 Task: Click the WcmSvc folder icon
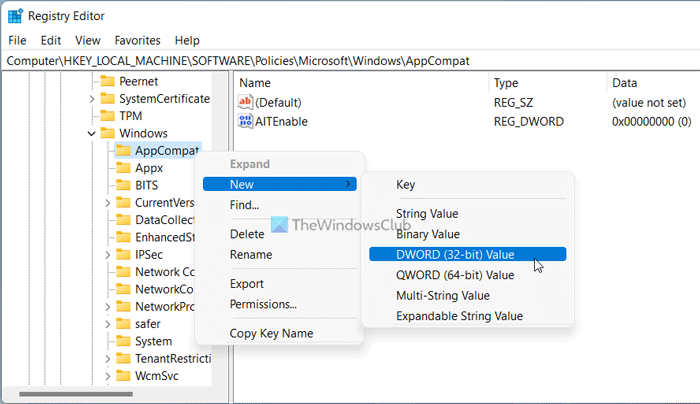point(123,376)
